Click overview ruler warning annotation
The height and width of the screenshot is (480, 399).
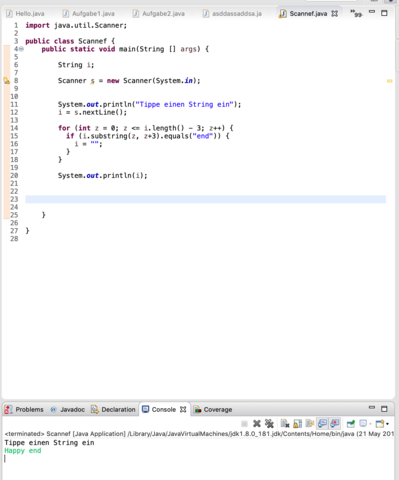click(x=389, y=81)
